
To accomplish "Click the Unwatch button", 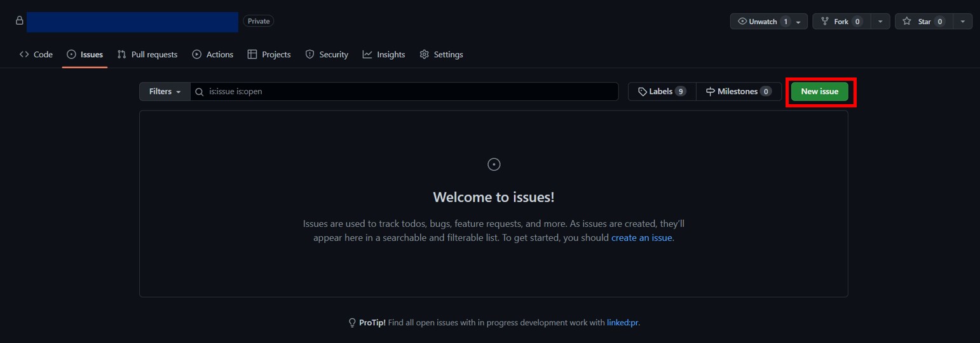I will point(769,22).
